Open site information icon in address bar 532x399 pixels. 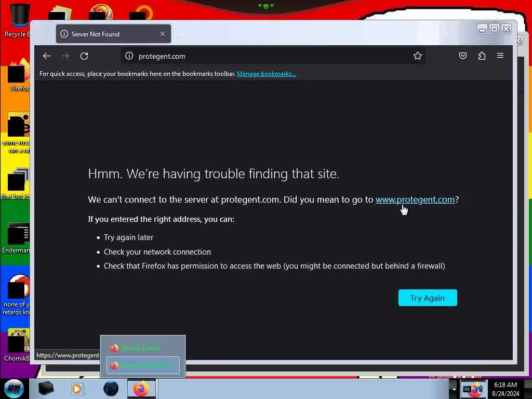coord(129,56)
